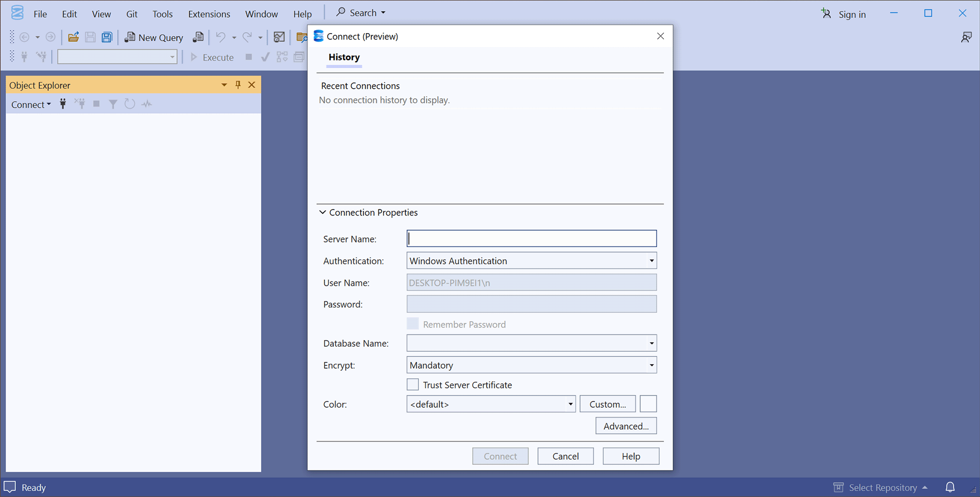Image resolution: width=980 pixels, height=497 pixels.
Task: Click the Ready status bar output icon
Action: (x=10, y=487)
